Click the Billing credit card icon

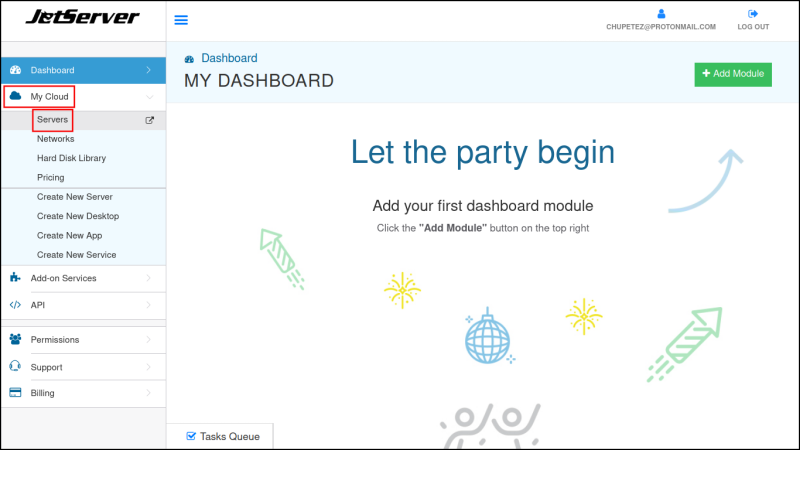(x=15, y=393)
